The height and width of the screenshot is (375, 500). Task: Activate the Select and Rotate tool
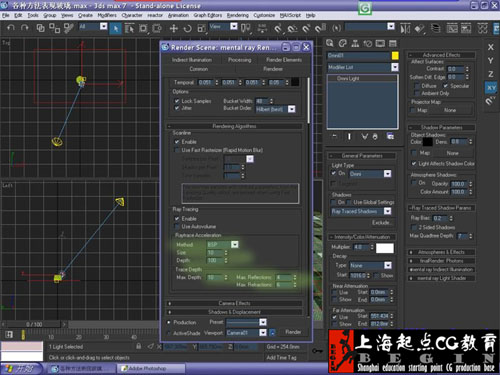point(187,29)
